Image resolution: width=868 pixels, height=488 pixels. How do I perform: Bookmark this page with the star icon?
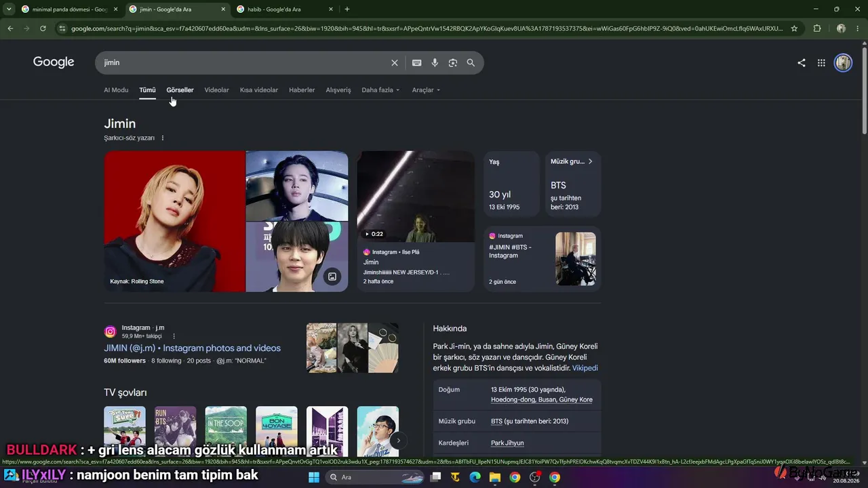click(x=795, y=28)
